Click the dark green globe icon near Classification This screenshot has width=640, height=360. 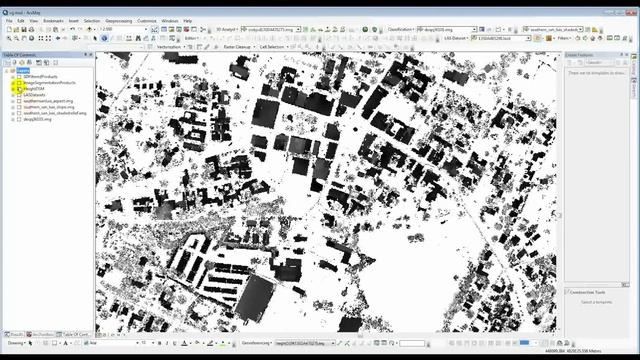pyautogui.click(x=365, y=29)
